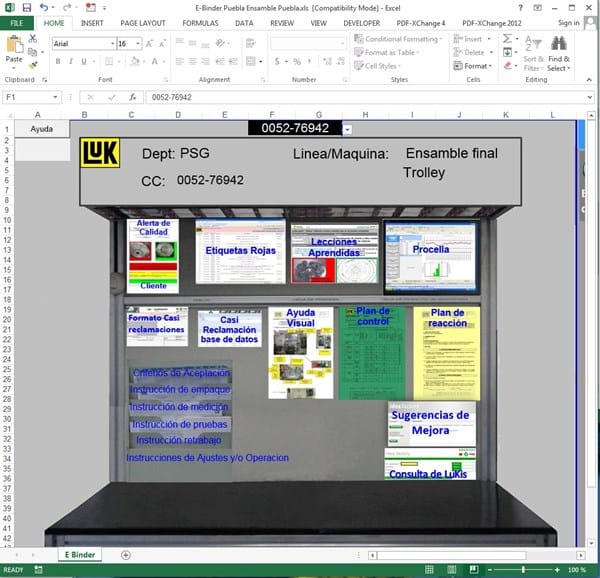
Task: Switch to the DEVELOPER tab
Action: (362, 23)
